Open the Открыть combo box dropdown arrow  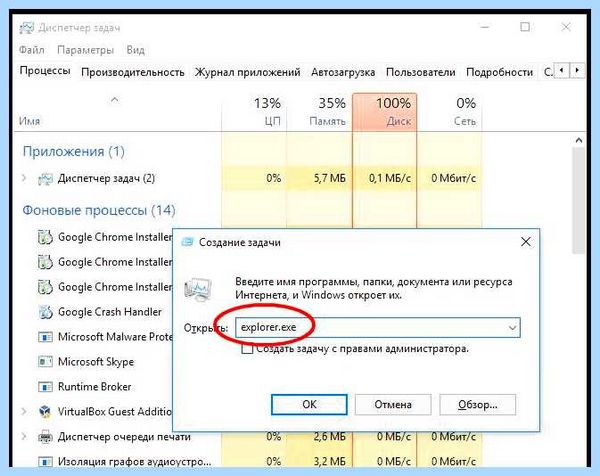click(x=512, y=328)
